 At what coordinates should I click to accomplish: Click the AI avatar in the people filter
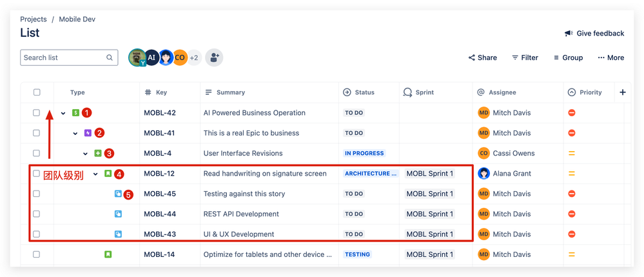pyautogui.click(x=152, y=57)
